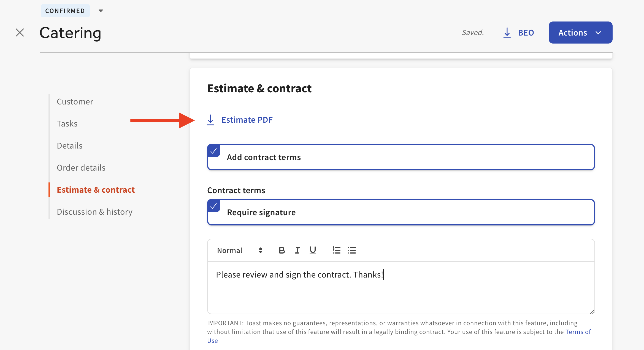644x350 pixels.
Task: Apply underline formatting in editor
Action: point(313,250)
